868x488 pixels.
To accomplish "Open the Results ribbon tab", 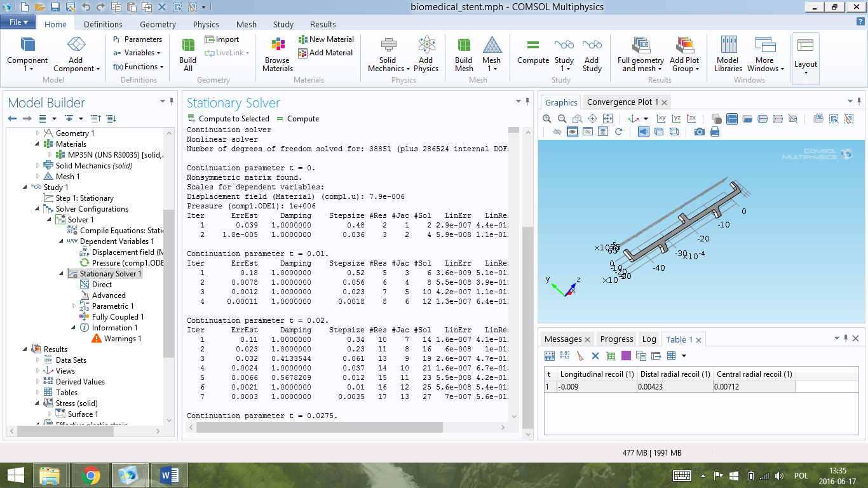I will pyautogui.click(x=323, y=24).
